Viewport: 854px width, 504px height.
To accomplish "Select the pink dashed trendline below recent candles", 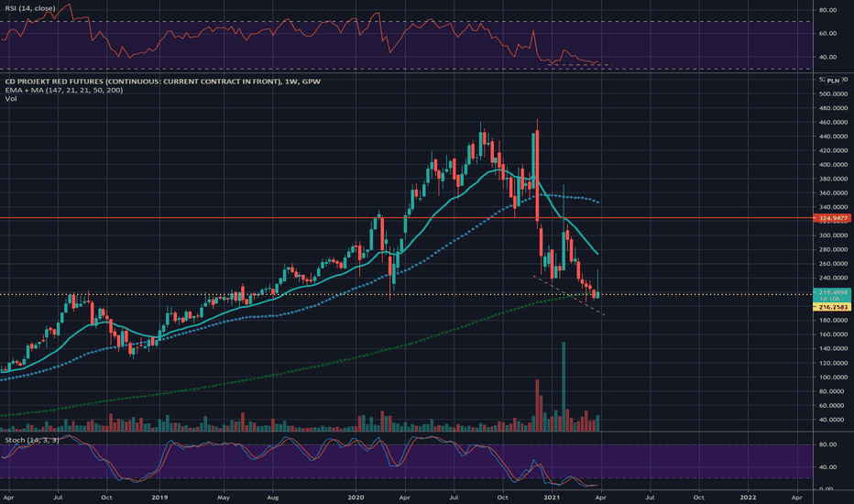I will 569,295.
